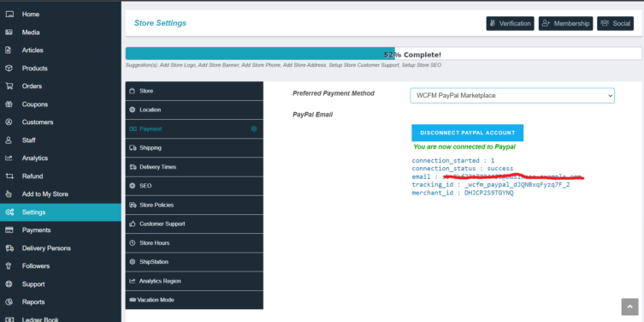Click the Social button

tap(615, 23)
